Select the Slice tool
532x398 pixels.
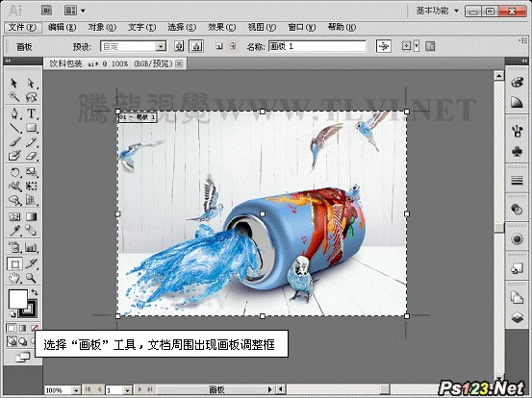click(x=31, y=263)
